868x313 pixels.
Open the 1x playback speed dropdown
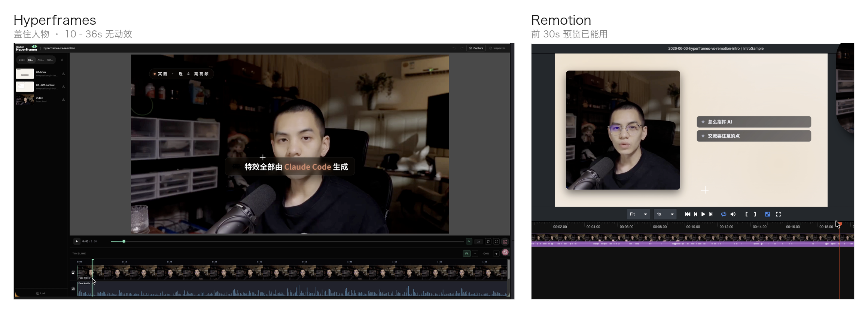click(x=665, y=214)
